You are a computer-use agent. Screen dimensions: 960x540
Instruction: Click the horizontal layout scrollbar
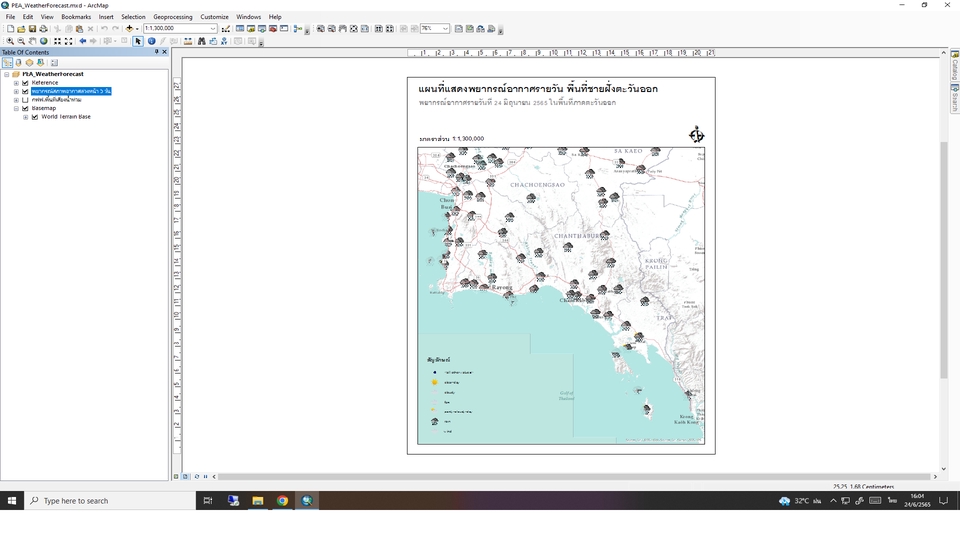click(x=574, y=476)
